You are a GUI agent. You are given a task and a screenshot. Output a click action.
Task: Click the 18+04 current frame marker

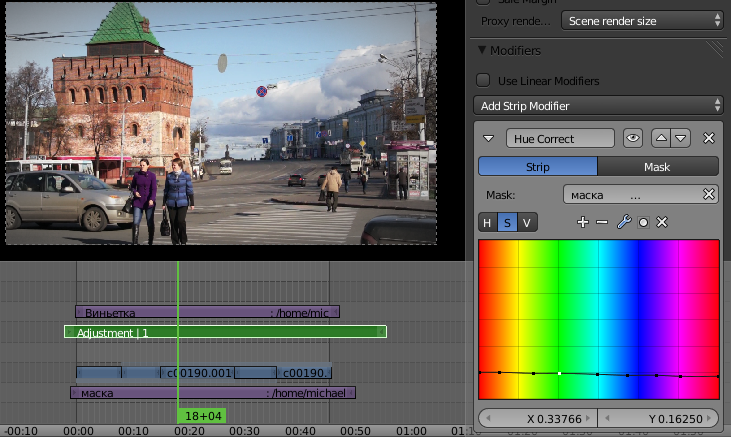point(202,416)
